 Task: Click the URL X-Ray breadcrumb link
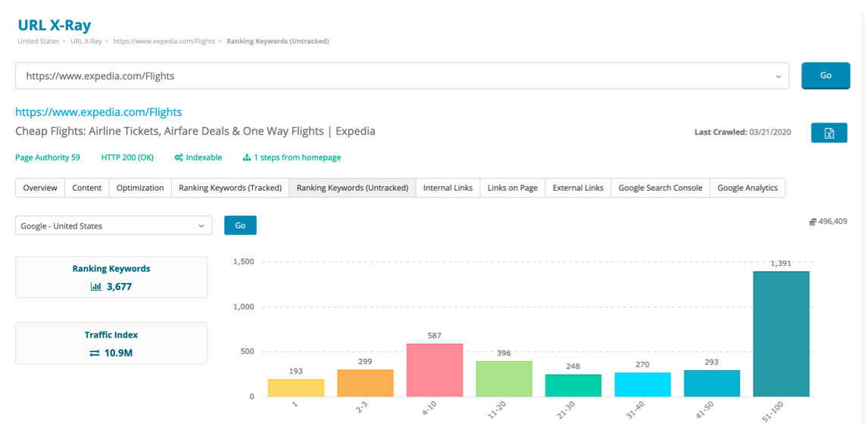click(x=86, y=42)
